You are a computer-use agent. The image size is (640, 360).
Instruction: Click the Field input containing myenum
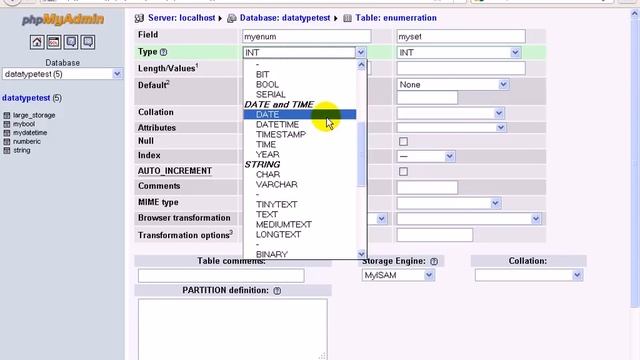coord(307,36)
